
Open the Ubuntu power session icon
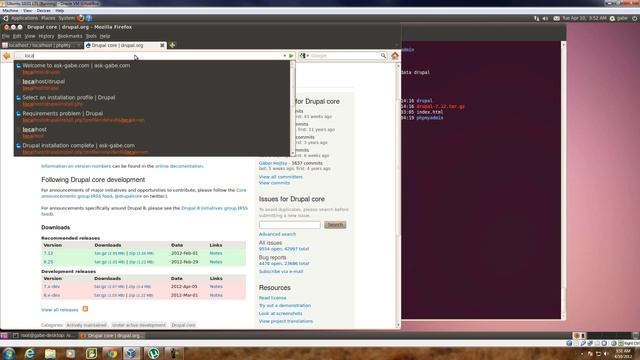pos(634,18)
